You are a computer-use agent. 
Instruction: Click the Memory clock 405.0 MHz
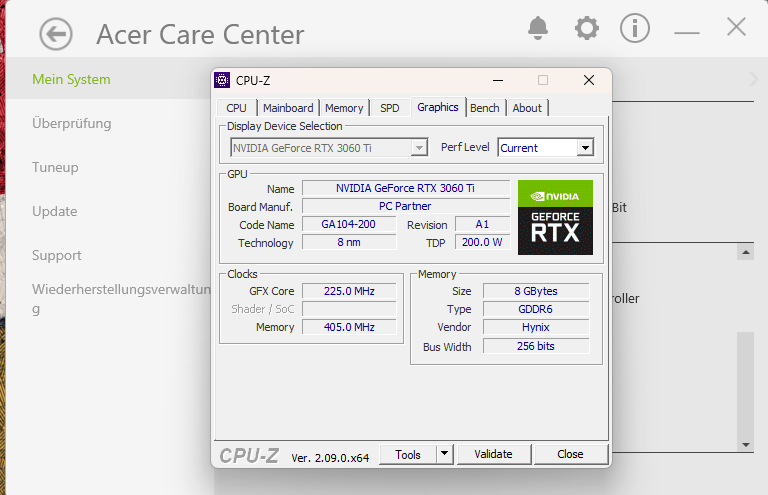(349, 327)
